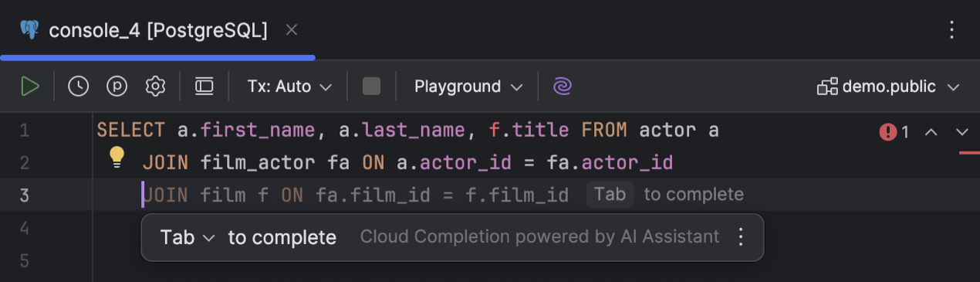The height and width of the screenshot is (282, 980).
Task: Click the Explain Plan 'P' icon
Action: (117, 86)
